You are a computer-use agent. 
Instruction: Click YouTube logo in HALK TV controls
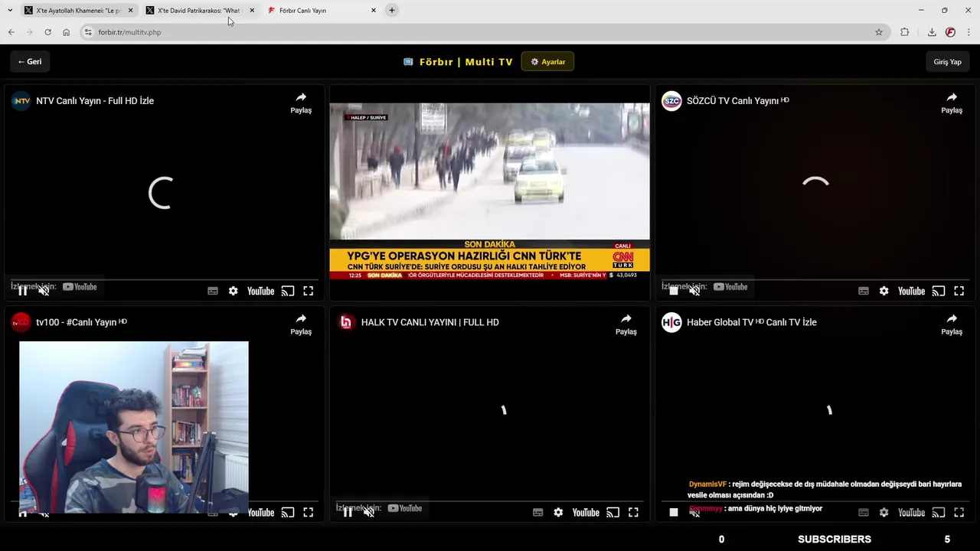(586, 513)
